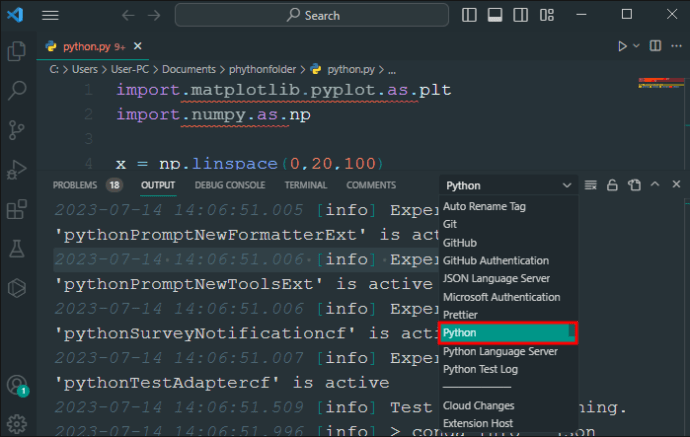Select Auto Rename Tag output channel
Image resolution: width=690 pixels, height=437 pixels.
508,206
